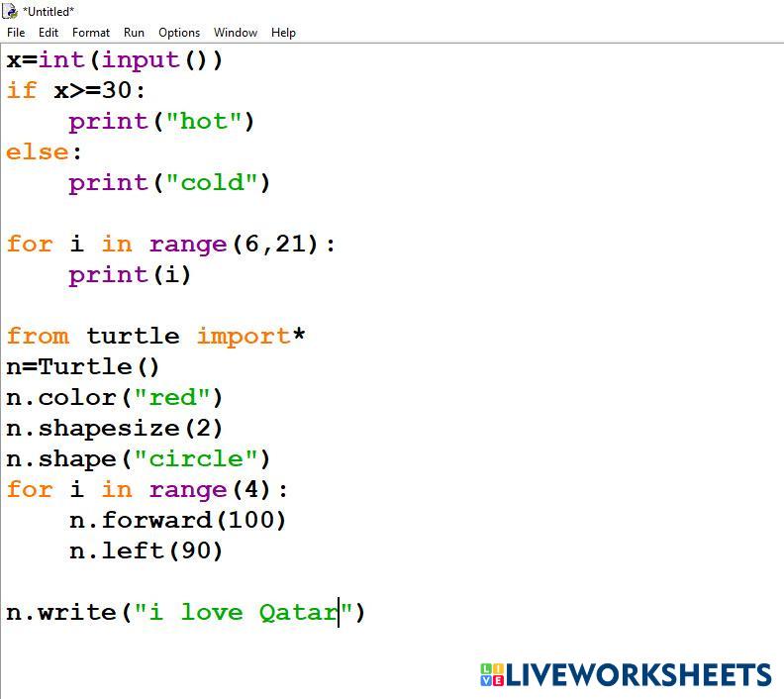Open the Run menu
This screenshot has height=699, width=784.
(134, 33)
